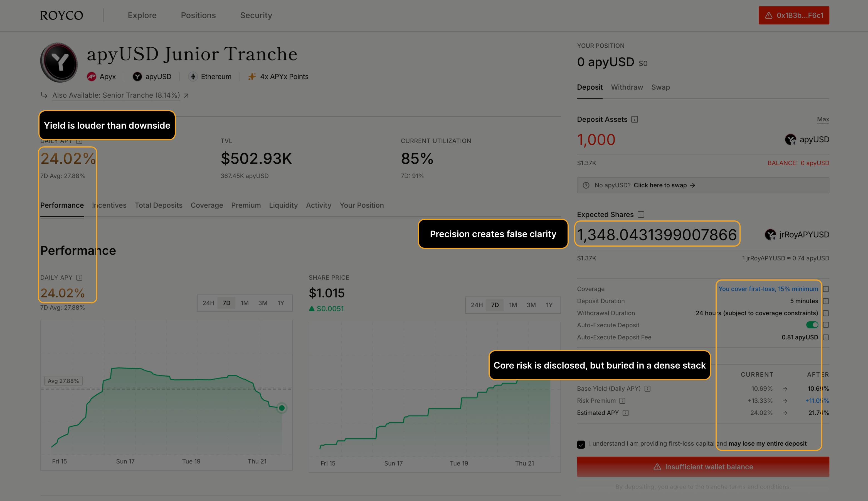Image resolution: width=868 pixels, height=501 pixels.
Task: Click the "$1.015" share price value
Action: (327, 293)
